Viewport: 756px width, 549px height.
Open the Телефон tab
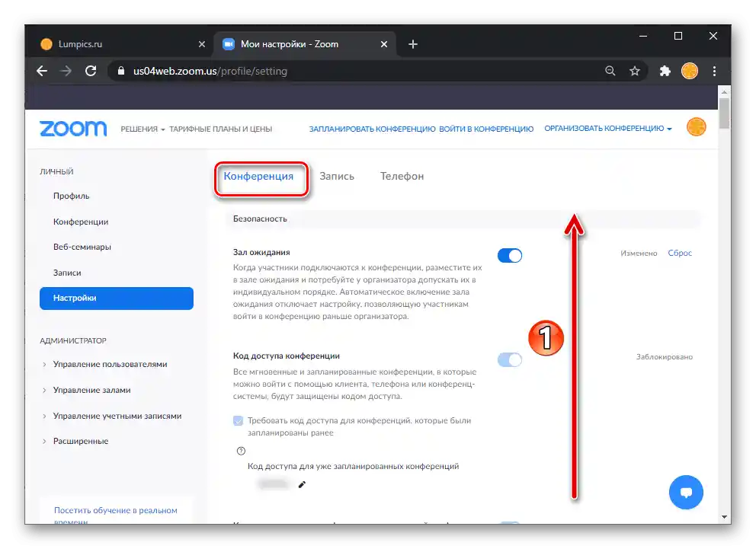point(402,176)
